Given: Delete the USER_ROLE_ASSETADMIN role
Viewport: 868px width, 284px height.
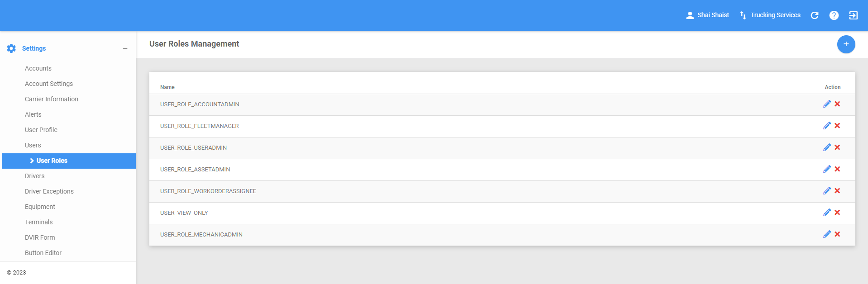Looking at the screenshot, I should pyautogui.click(x=837, y=169).
